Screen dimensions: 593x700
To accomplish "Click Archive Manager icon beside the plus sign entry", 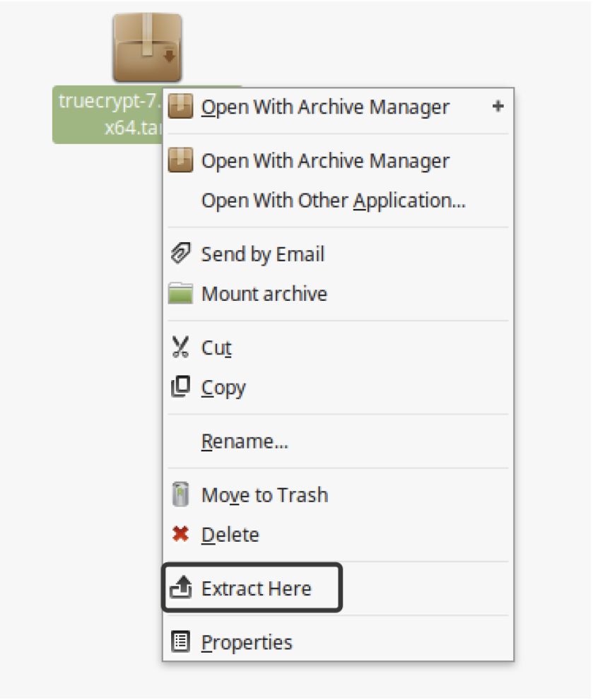I will click(x=181, y=107).
